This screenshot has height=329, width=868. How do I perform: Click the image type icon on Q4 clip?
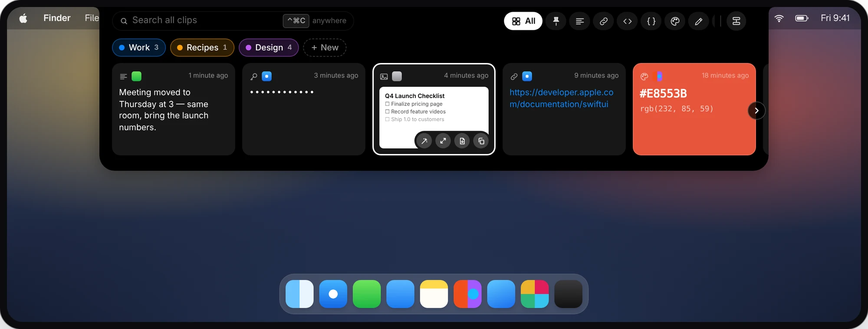(x=384, y=76)
